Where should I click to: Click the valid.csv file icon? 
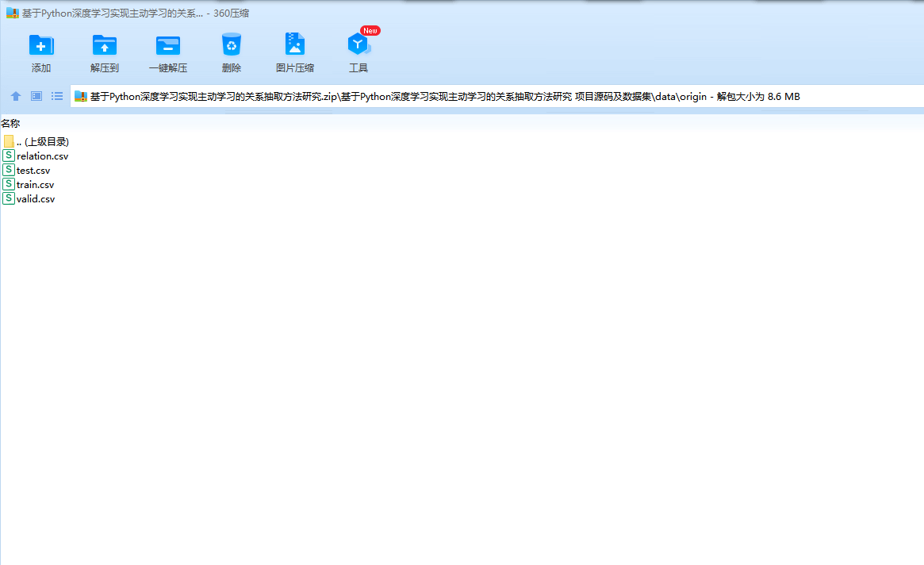pyautogui.click(x=8, y=198)
